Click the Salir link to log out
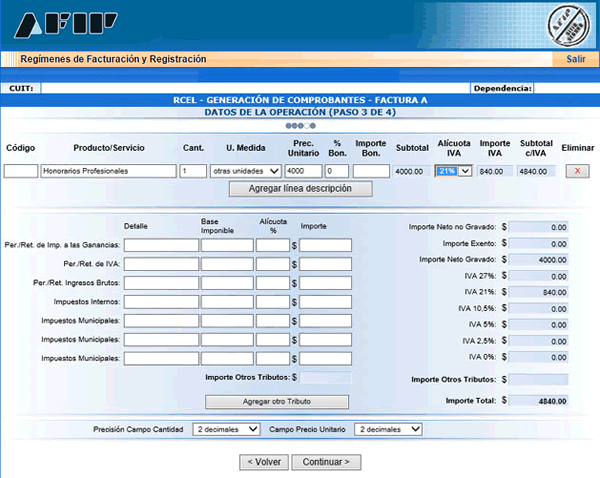 [x=576, y=59]
